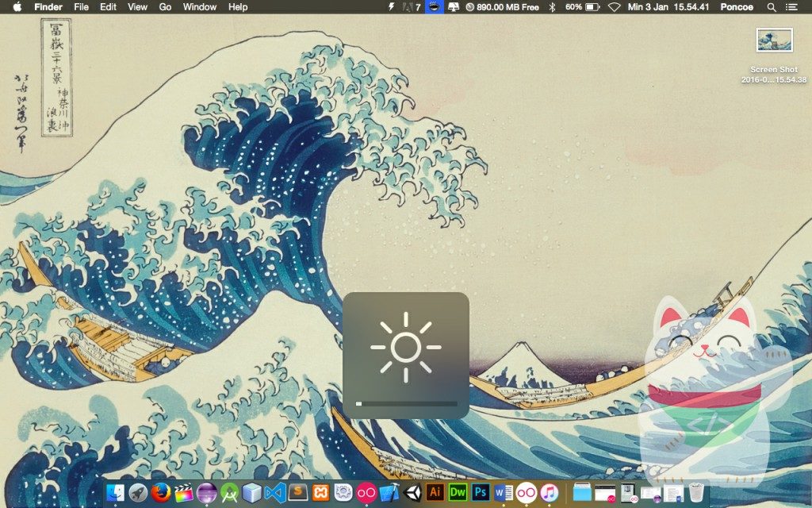Open Microsoft Word from the dock
Image resolution: width=812 pixels, height=508 pixels.
(x=504, y=492)
